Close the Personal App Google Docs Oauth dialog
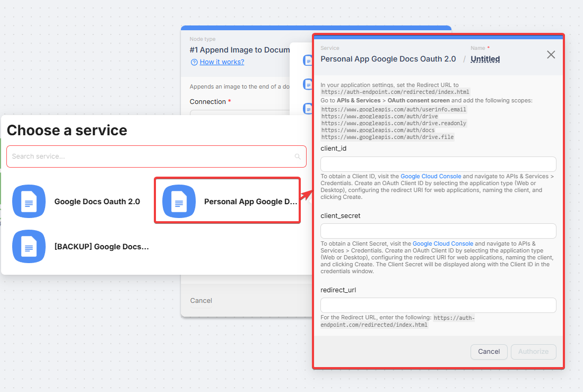Screen dimensions: 583x392 click(x=551, y=55)
